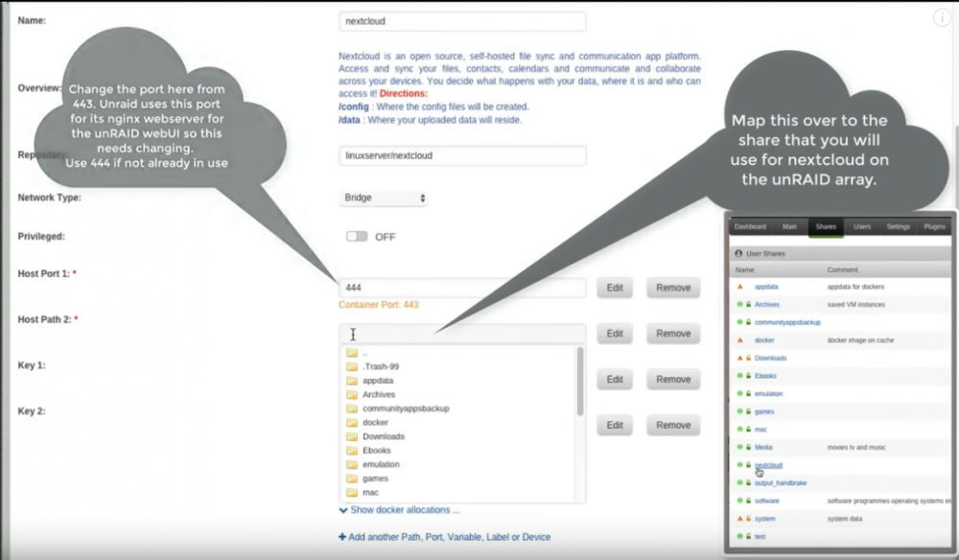The height and width of the screenshot is (560, 959).
Task: Click Remove for Key 1
Action: [x=673, y=379]
